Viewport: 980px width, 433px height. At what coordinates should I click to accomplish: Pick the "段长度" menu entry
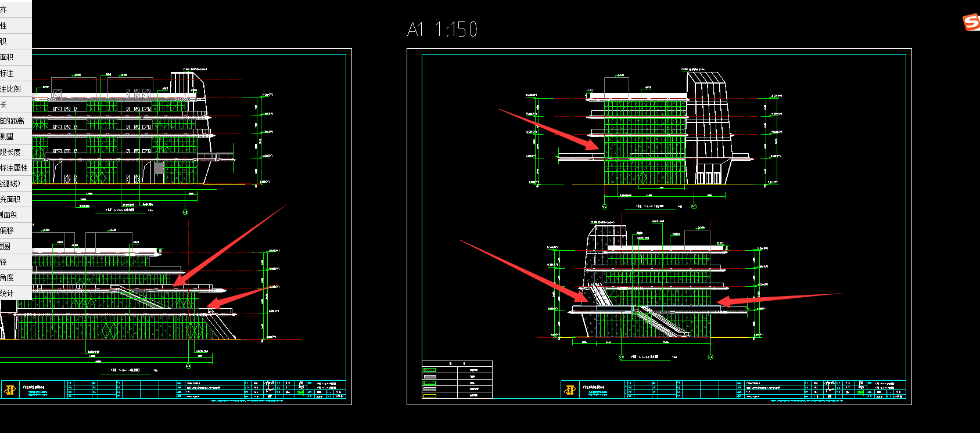[16, 152]
